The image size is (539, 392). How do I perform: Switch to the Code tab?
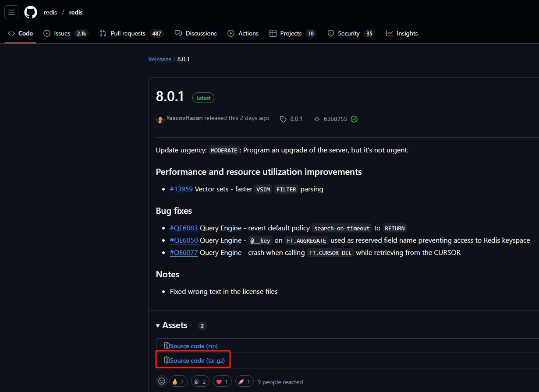(x=21, y=33)
